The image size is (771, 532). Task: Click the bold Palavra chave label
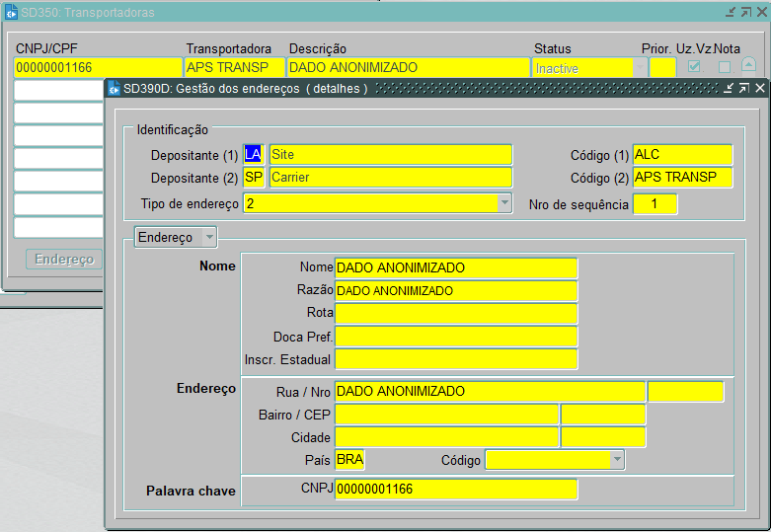191,491
